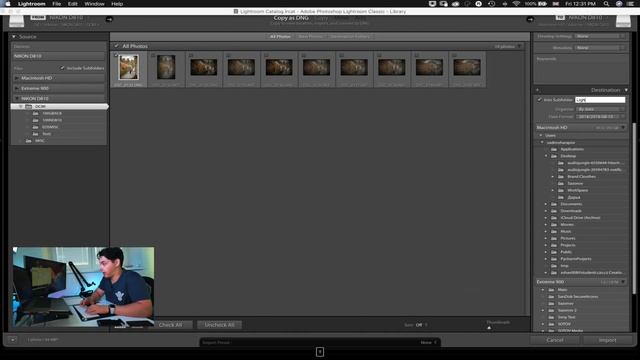640x360 pixels.
Task: Select the Public folder icon in Destination
Action: [554, 252]
